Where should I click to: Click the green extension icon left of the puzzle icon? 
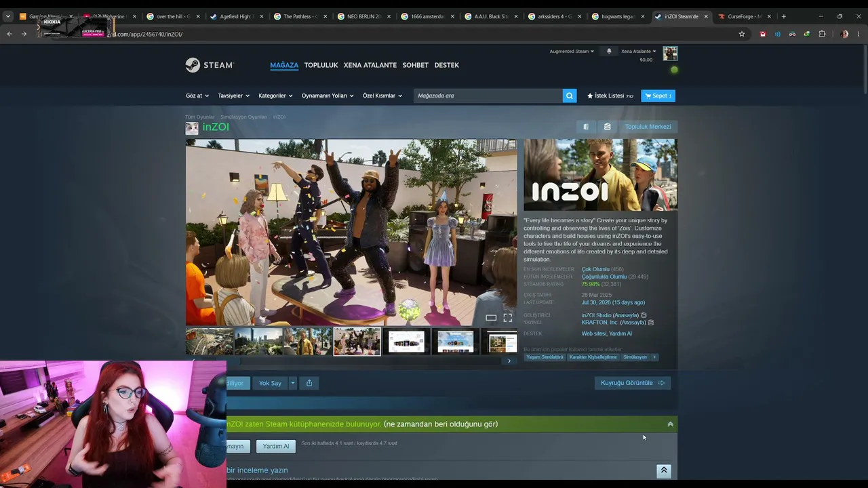pyautogui.click(x=806, y=34)
